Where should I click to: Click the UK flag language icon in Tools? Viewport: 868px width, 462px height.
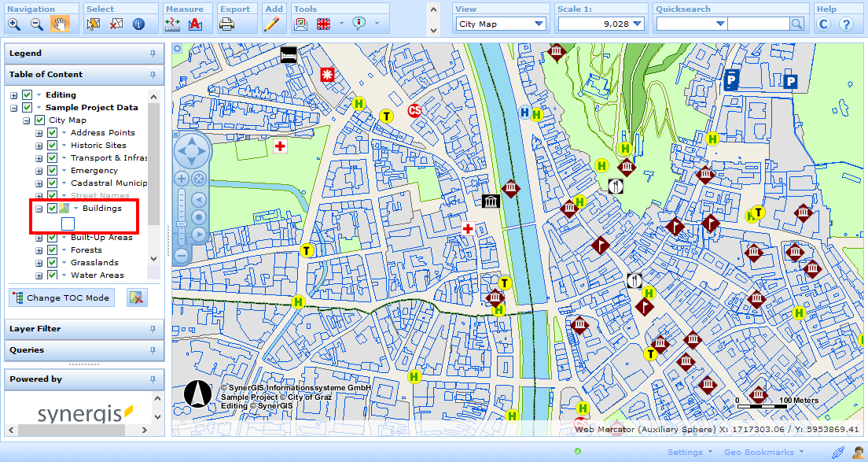pos(322,23)
